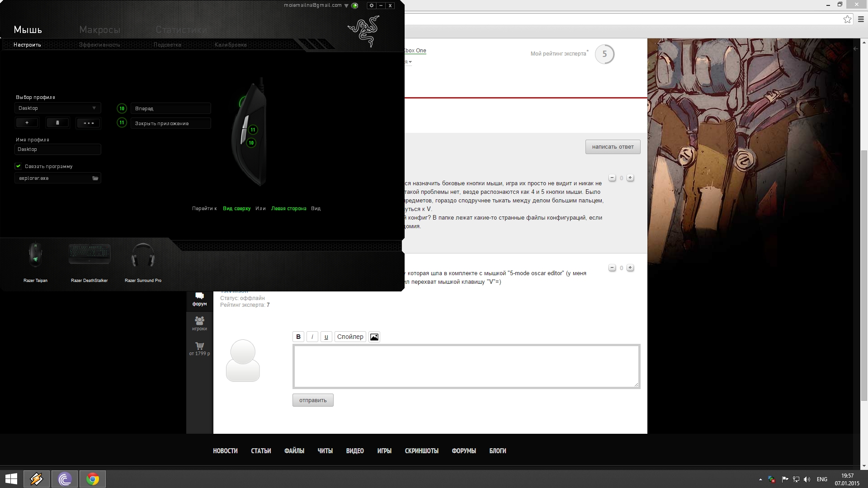868x488 pixels.
Task: Add a new profile with plus button
Action: point(27,123)
